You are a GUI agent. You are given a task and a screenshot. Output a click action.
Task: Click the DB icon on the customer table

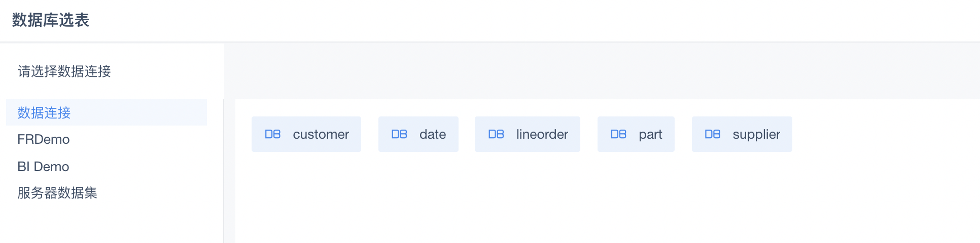[x=272, y=134]
